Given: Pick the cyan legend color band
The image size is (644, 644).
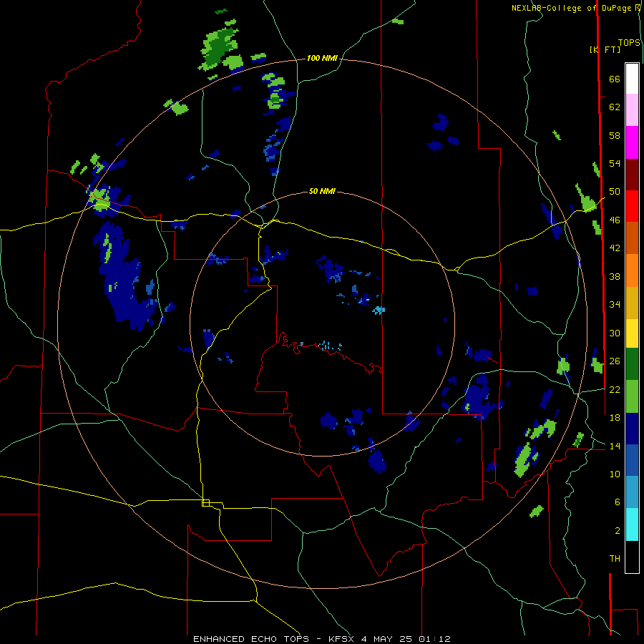Looking at the screenshot, I should coord(632,525).
